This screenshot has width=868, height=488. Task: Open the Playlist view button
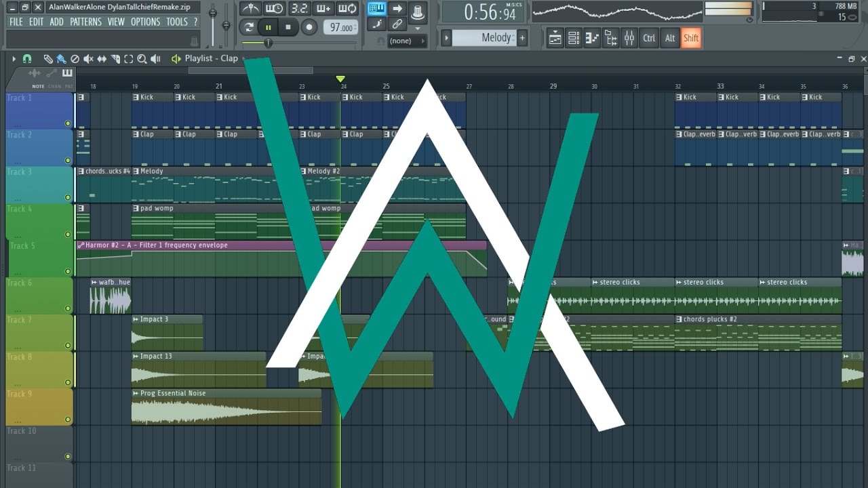(x=555, y=38)
